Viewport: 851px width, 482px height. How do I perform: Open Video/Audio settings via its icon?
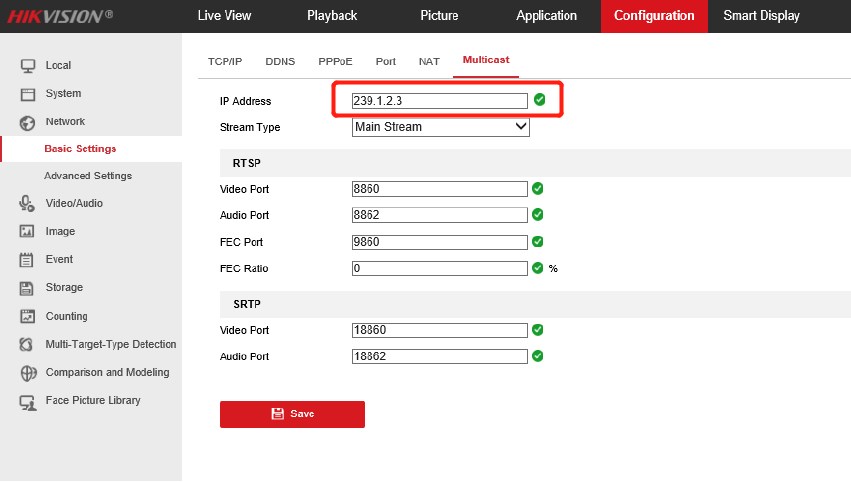tap(28, 204)
